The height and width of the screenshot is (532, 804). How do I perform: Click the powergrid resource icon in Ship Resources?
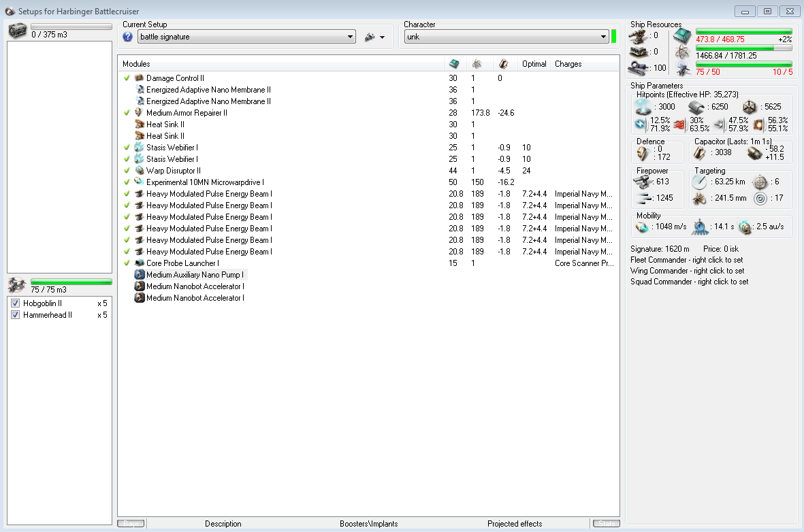(682, 52)
